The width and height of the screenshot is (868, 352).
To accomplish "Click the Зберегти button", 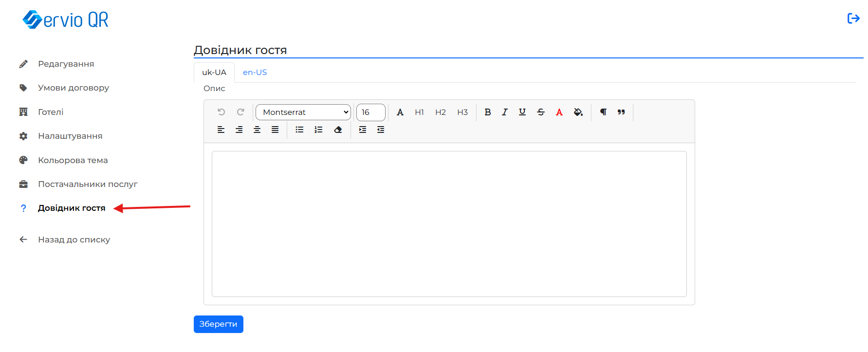I will pyautogui.click(x=218, y=324).
